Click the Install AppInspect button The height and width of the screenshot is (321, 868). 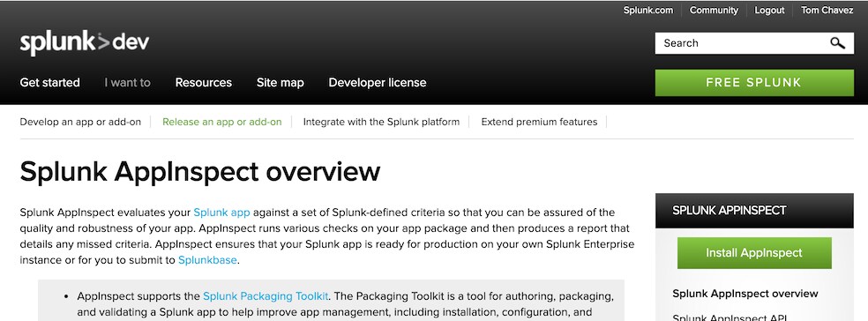[754, 253]
